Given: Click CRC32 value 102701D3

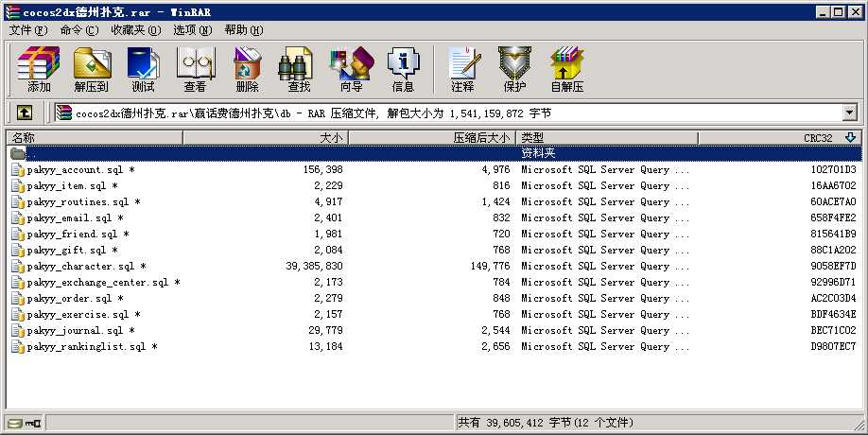Looking at the screenshot, I should pyautogui.click(x=833, y=169).
